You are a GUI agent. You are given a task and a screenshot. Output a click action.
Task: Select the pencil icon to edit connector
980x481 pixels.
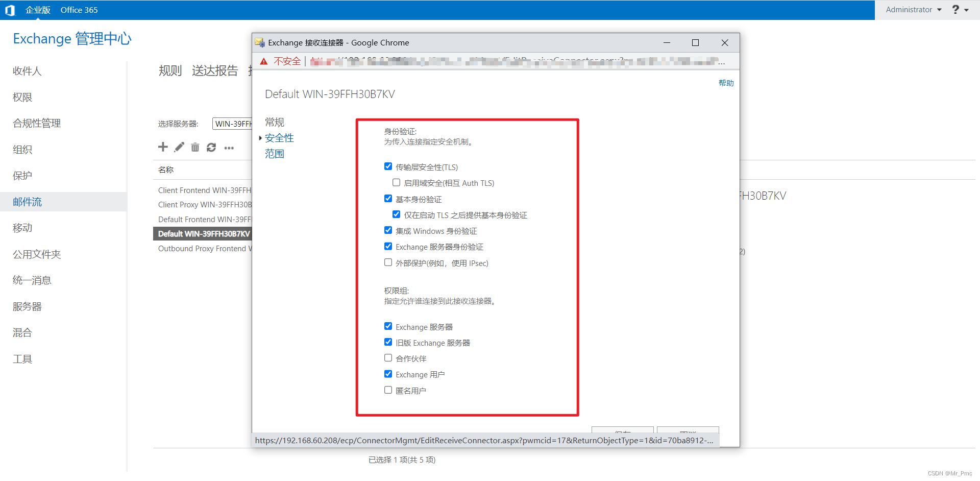pos(179,147)
